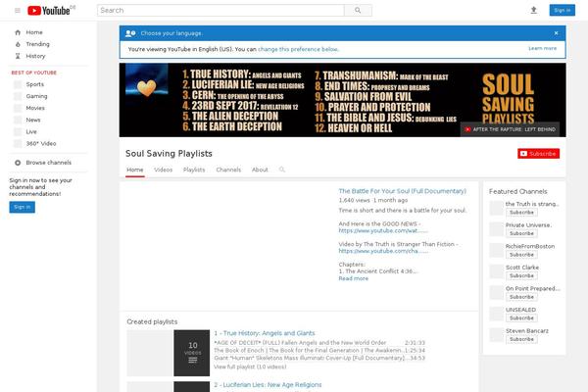Image resolution: width=588 pixels, height=392 pixels.
Task: Click 'change this preference below' link
Action: [x=298, y=49]
